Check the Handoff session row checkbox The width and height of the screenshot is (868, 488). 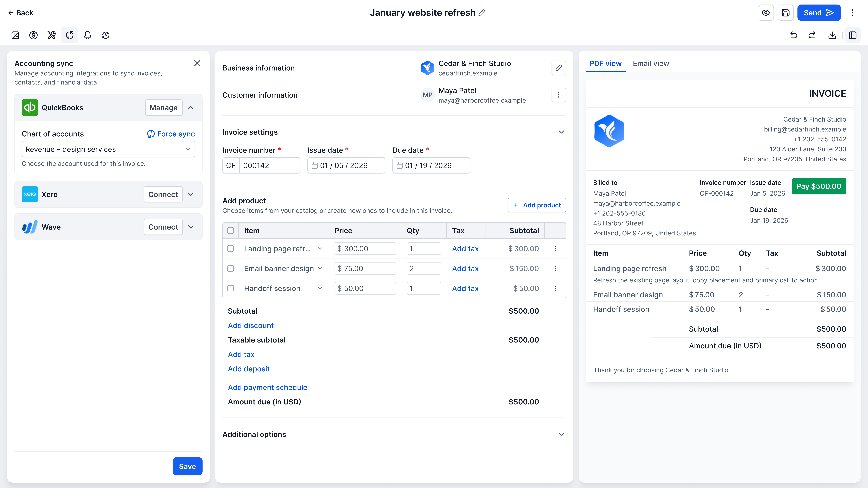[230, 288]
